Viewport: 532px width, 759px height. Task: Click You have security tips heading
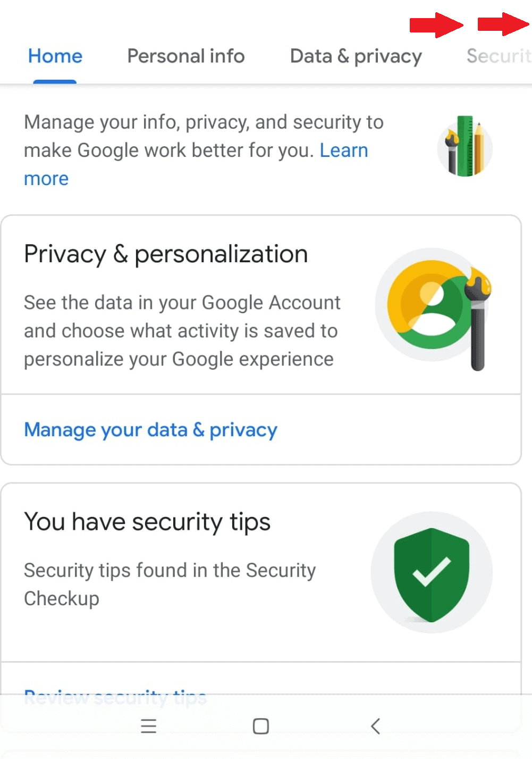pyautogui.click(x=147, y=522)
